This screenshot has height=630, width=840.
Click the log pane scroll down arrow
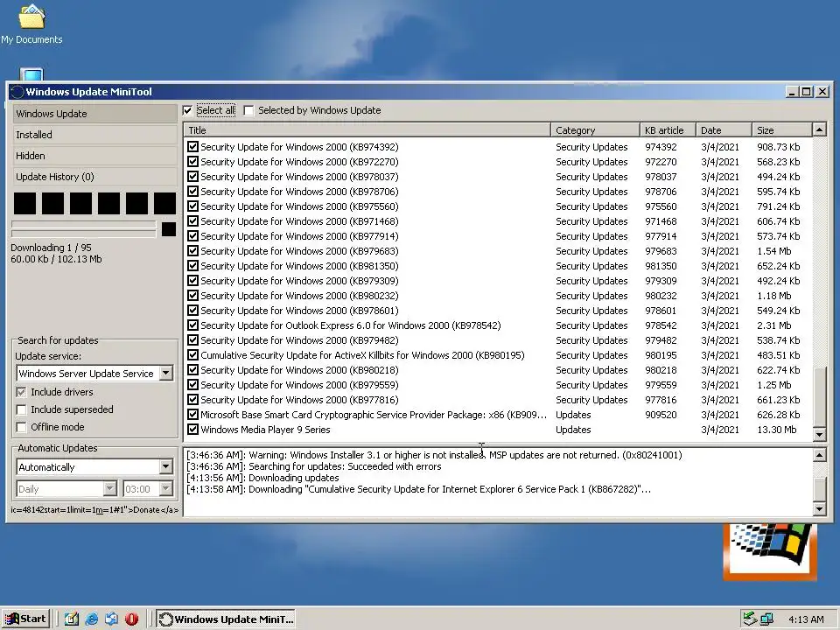click(819, 509)
